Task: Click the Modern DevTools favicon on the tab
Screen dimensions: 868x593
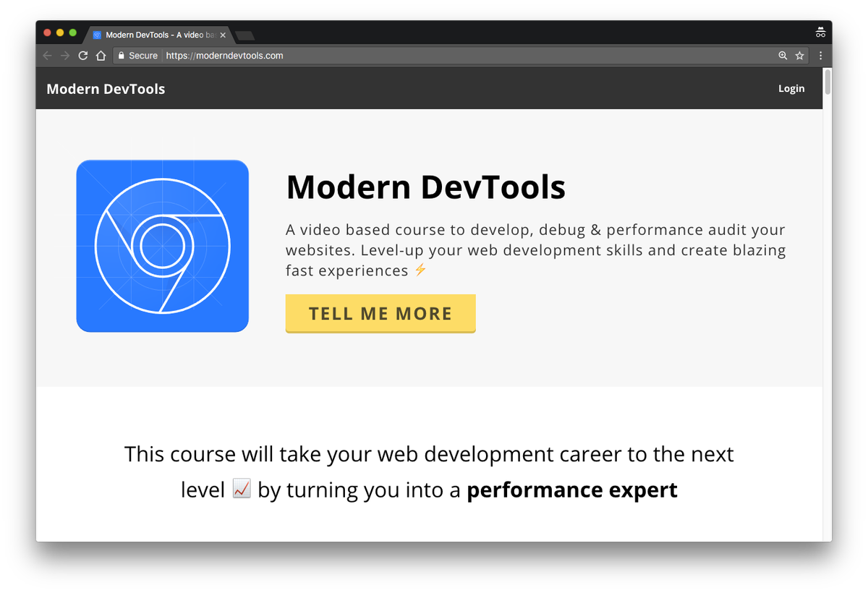Action: [x=95, y=34]
